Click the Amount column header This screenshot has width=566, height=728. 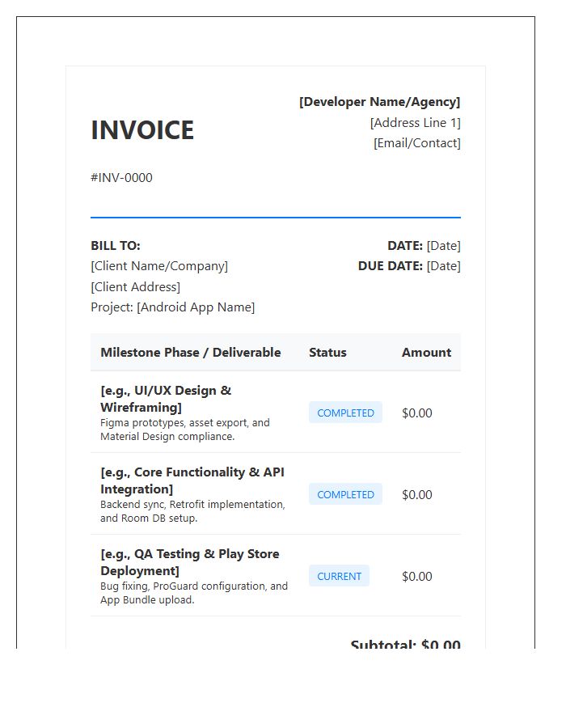pyautogui.click(x=426, y=353)
